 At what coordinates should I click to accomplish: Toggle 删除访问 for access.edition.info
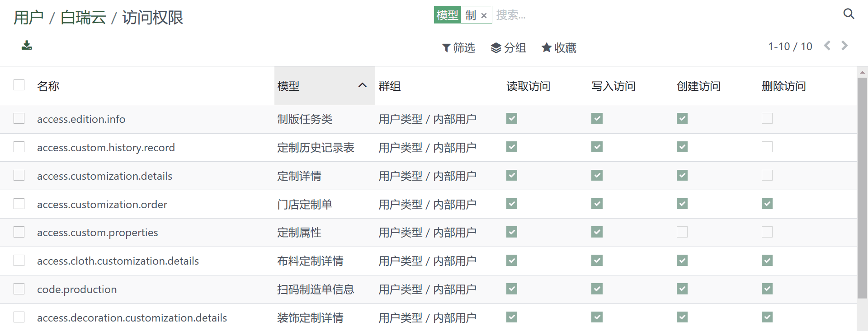tap(767, 118)
